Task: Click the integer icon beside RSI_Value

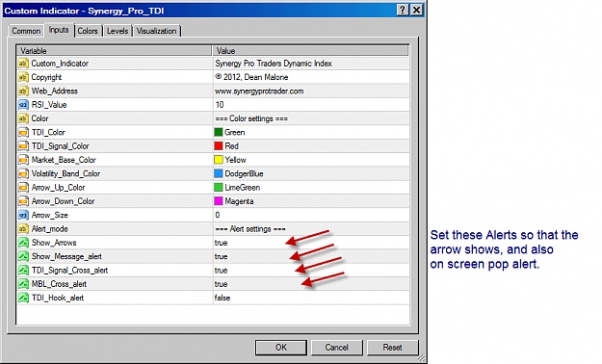Action: [23, 105]
